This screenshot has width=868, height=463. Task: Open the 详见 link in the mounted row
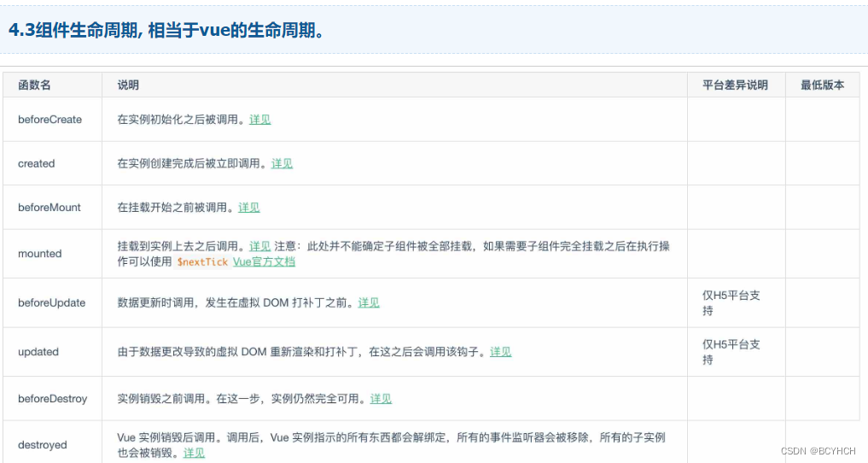[x=260, y=246]
